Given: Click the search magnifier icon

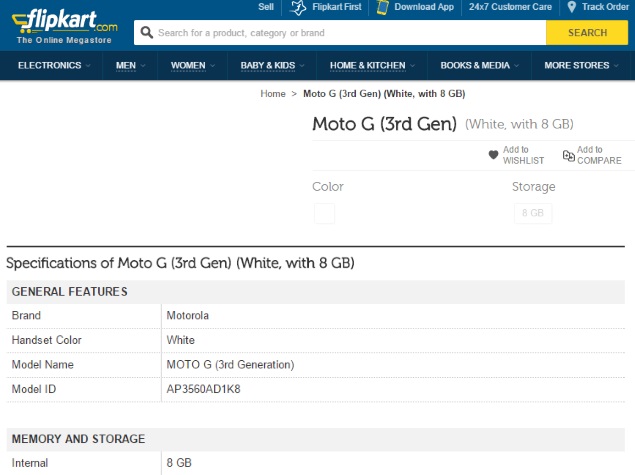Looking at the screenshot, I should pyautogui.click(x=146, y=32).
